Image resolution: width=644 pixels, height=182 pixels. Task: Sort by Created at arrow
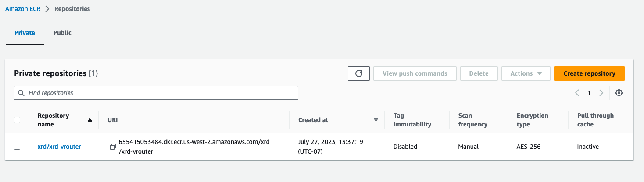coord(376,120)
